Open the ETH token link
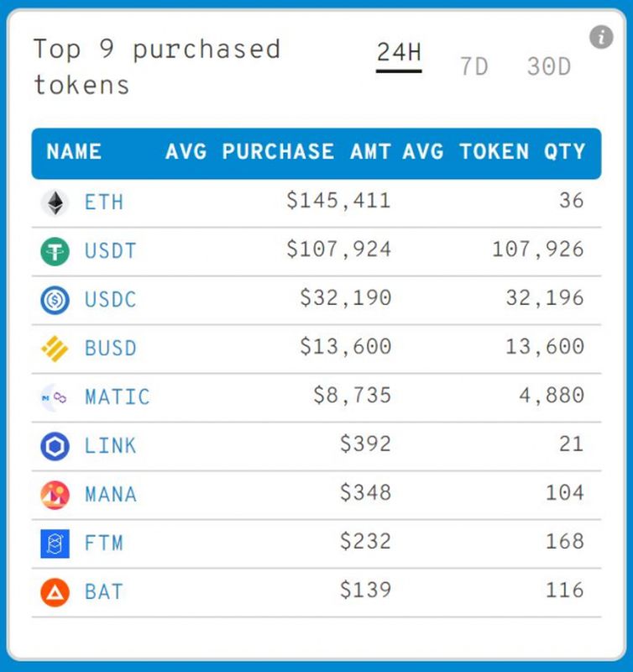This screenshot has height=672, width=633. point(104,202)
